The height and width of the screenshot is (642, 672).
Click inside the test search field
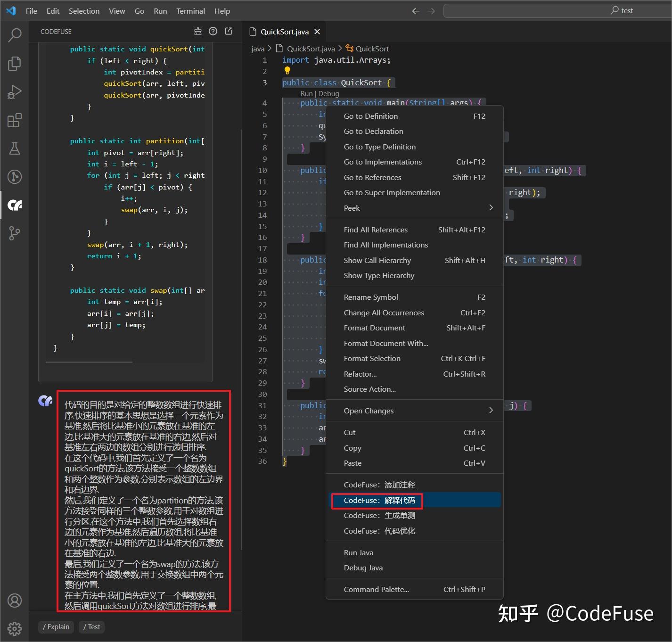556,10
